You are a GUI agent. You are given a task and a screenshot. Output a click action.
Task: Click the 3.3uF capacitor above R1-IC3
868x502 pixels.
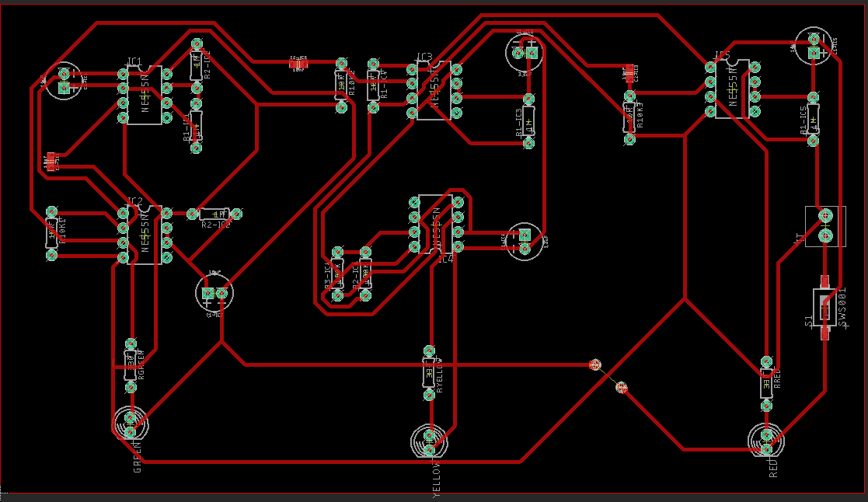point(525,53)
